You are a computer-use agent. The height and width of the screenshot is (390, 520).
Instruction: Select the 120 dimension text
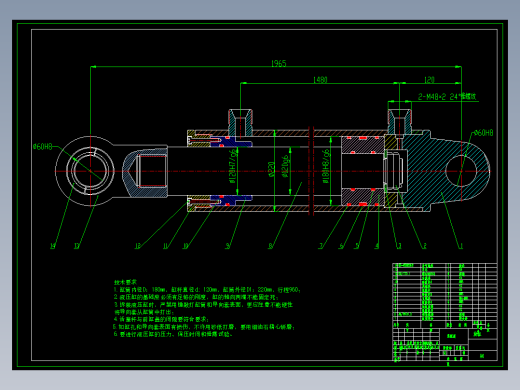(x=429, y=80)
